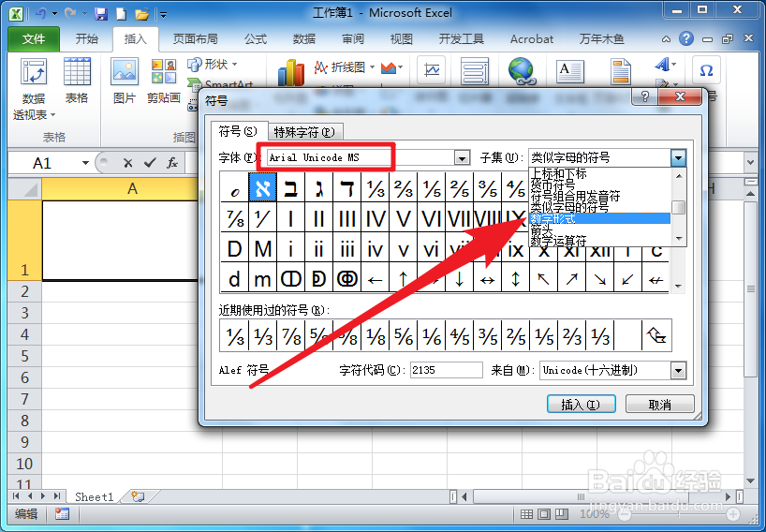Image resolution: width=766 pixels, height=532 pixels.
Task: Select 符号组合用发音符 in the subset list
Action: click(599, 196)
